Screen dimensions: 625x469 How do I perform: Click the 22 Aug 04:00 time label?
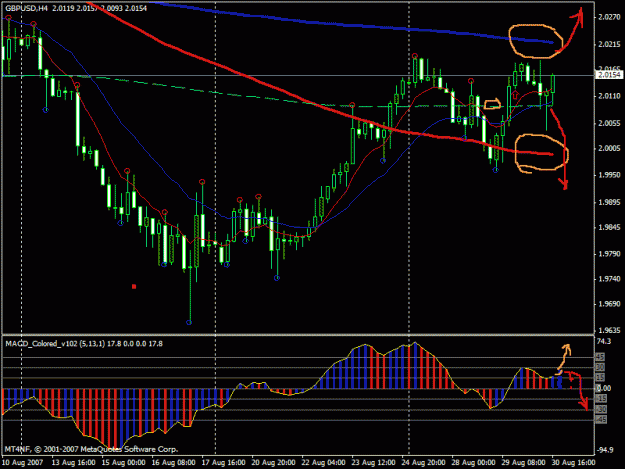tap(323, 463)
